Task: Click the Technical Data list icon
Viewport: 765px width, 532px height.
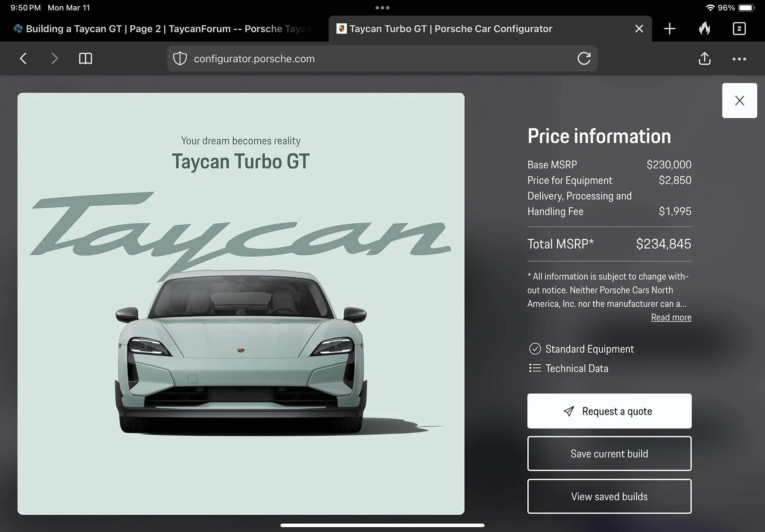Action: [x=535, y=368]
